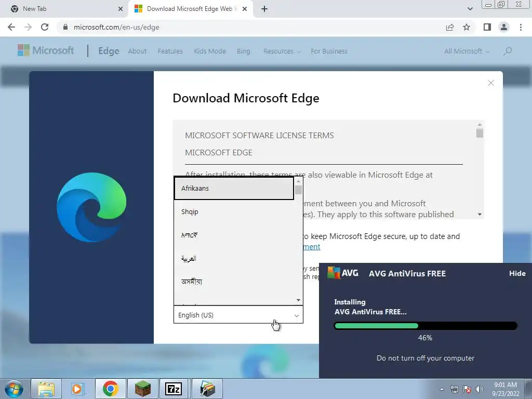Click the language list scrollbar thumb
The width and height of the screenshot is (532, 399).
coord(298,190)
